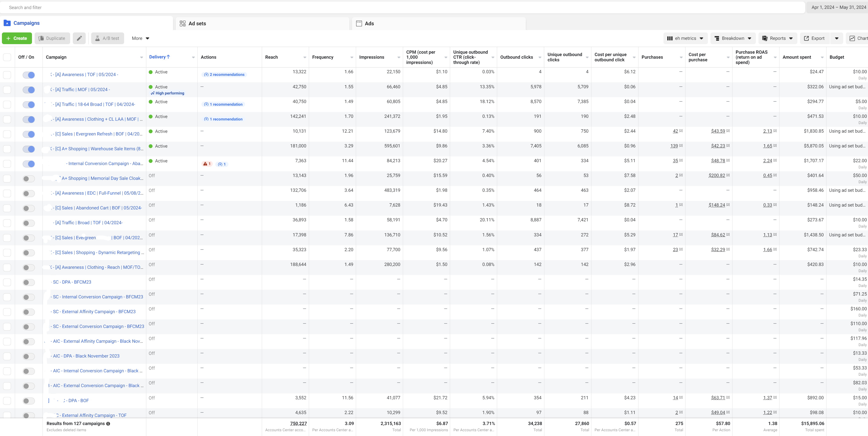Click the Delivery sort arrow icon
Viewport: 868px width, 436px height.
point(168,57)
